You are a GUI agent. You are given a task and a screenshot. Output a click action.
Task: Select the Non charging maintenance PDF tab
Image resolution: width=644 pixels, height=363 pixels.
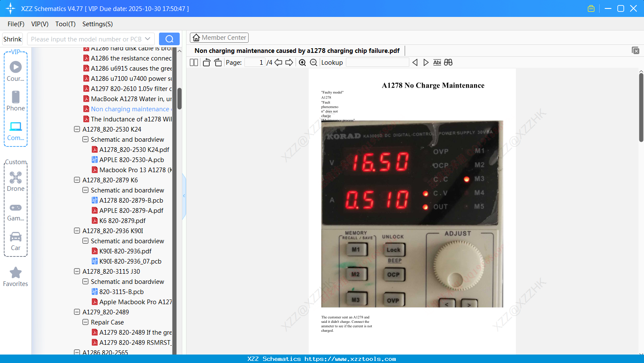point(297,51)
